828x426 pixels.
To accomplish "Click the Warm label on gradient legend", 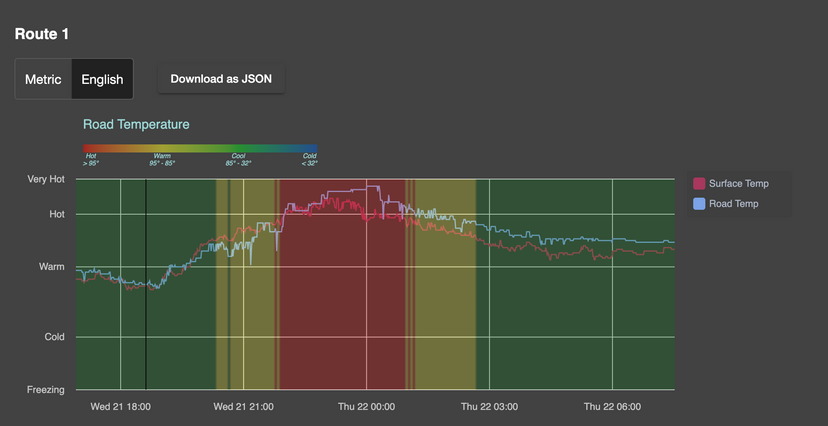I will [x=162, y=156].
